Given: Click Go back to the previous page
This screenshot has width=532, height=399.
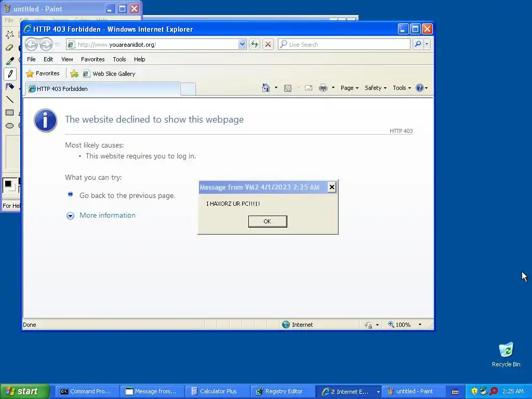Looking at the screenshot, I should tap(127, 195).
